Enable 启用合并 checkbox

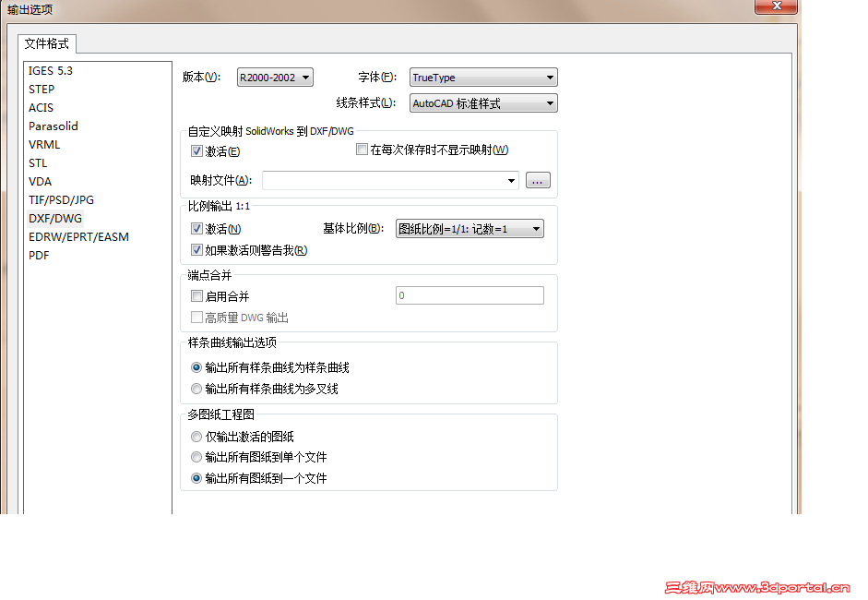coord(196,295)
